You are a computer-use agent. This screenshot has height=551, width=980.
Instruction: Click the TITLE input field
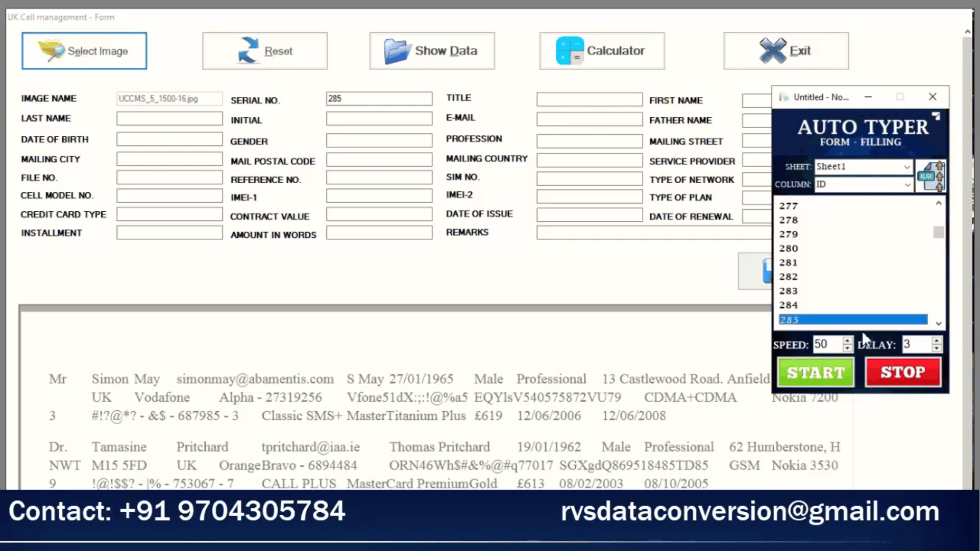pyautogui.click(x=590, y=99)
